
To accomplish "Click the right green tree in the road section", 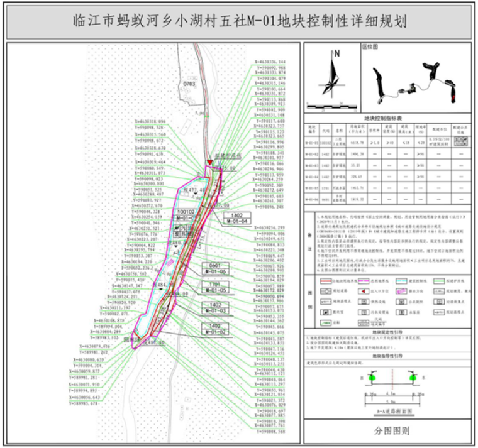I will (413, 378).
